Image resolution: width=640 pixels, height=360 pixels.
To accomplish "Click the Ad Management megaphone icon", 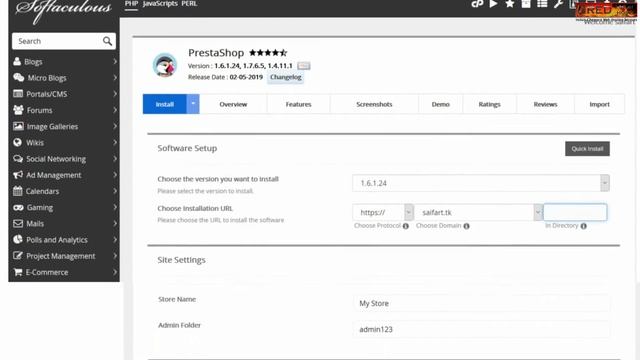I will (x=18, y=175).
